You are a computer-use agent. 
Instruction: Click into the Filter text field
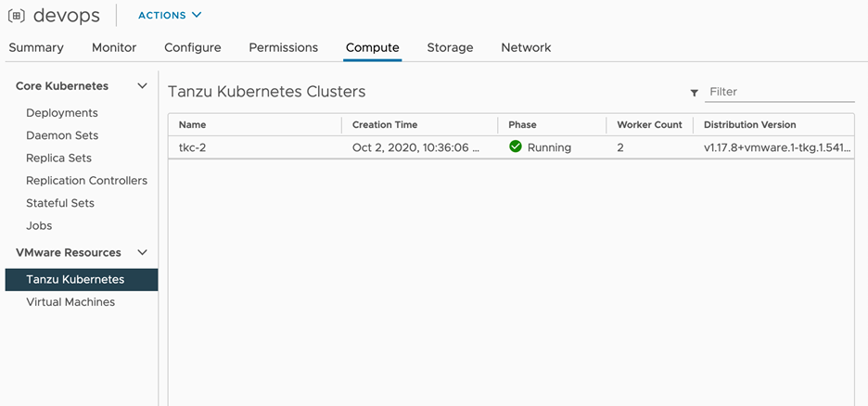click(x=779, y=92)
